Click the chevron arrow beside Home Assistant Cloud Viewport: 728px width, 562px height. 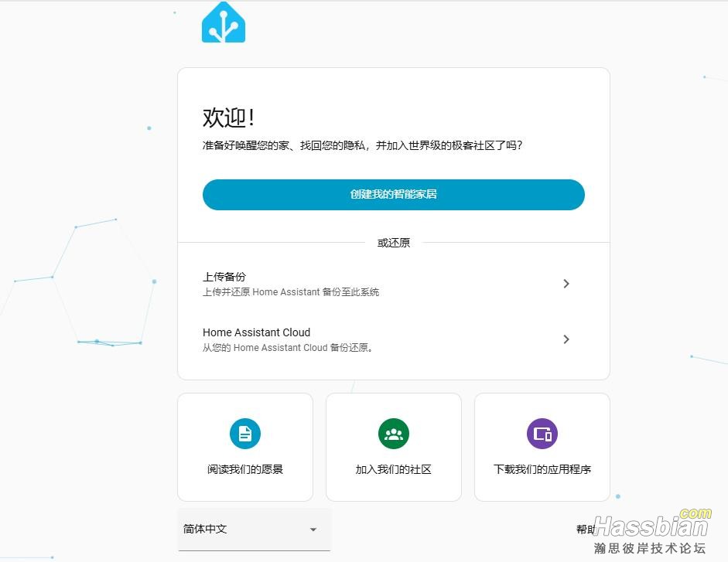tap(566, 339)
